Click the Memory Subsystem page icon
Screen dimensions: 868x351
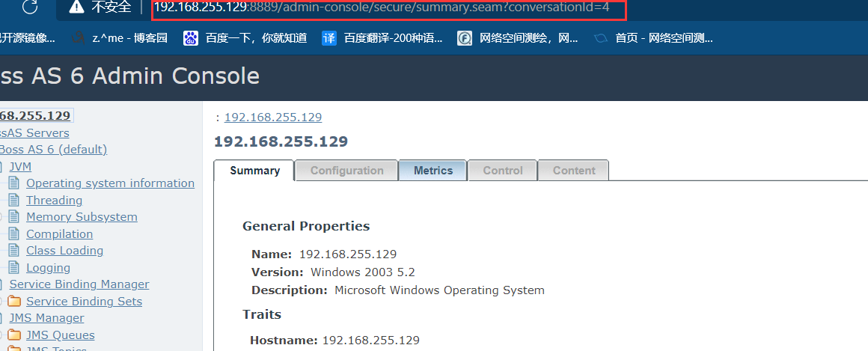point(13,217)
